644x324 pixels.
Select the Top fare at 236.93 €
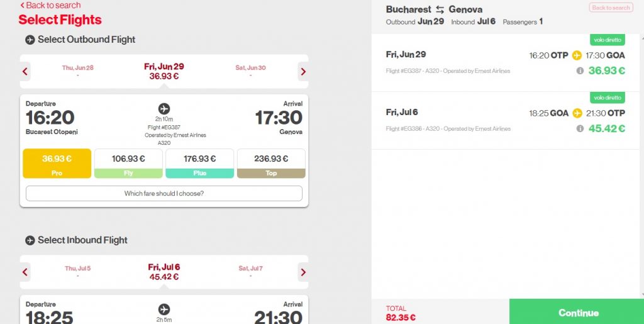coord(271,164)
